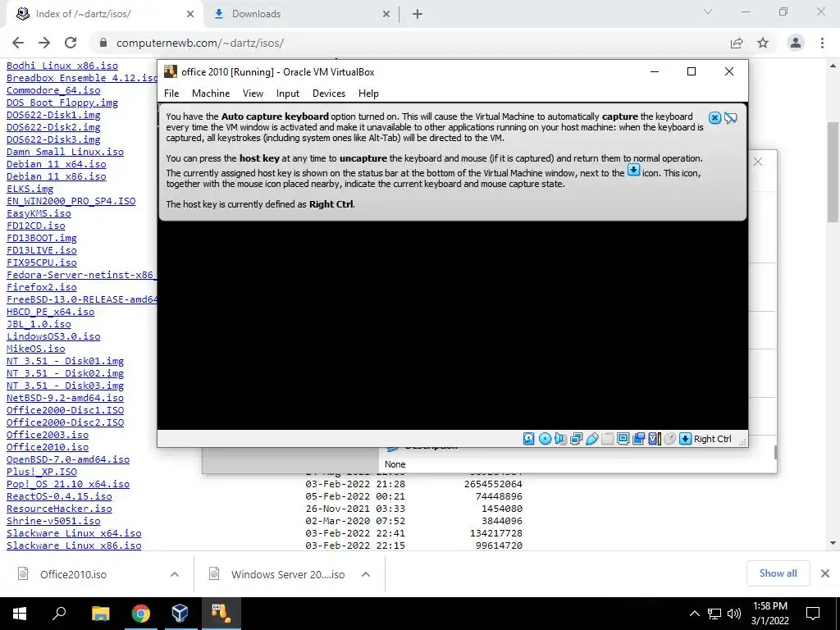Close the downloads bar
This screenshot has width=840, height=630.
825,573
